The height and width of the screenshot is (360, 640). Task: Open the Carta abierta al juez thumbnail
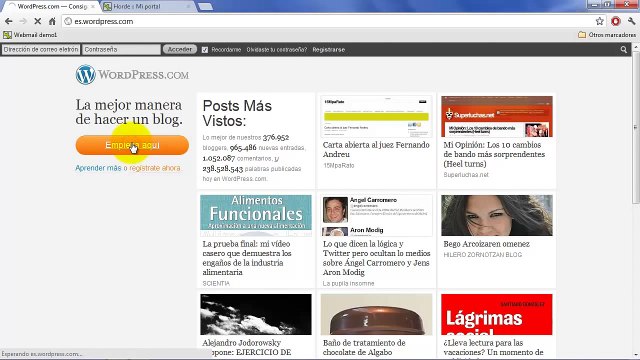(376, 116)
